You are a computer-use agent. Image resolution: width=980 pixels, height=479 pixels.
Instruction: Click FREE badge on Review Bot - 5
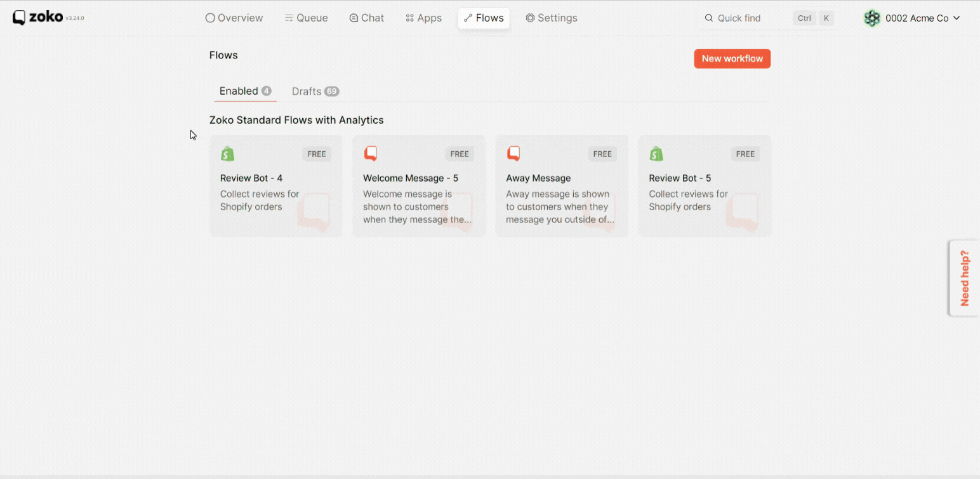coord(745,154)
